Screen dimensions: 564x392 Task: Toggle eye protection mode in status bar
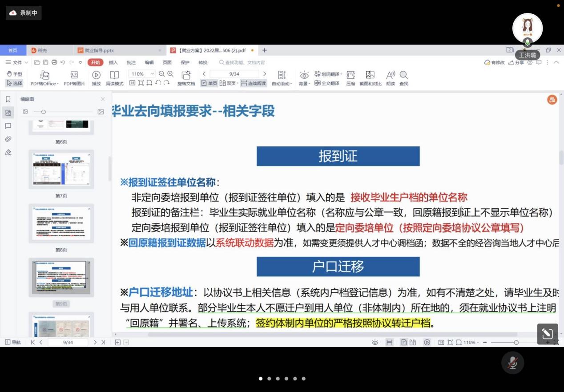coord(375,342)
